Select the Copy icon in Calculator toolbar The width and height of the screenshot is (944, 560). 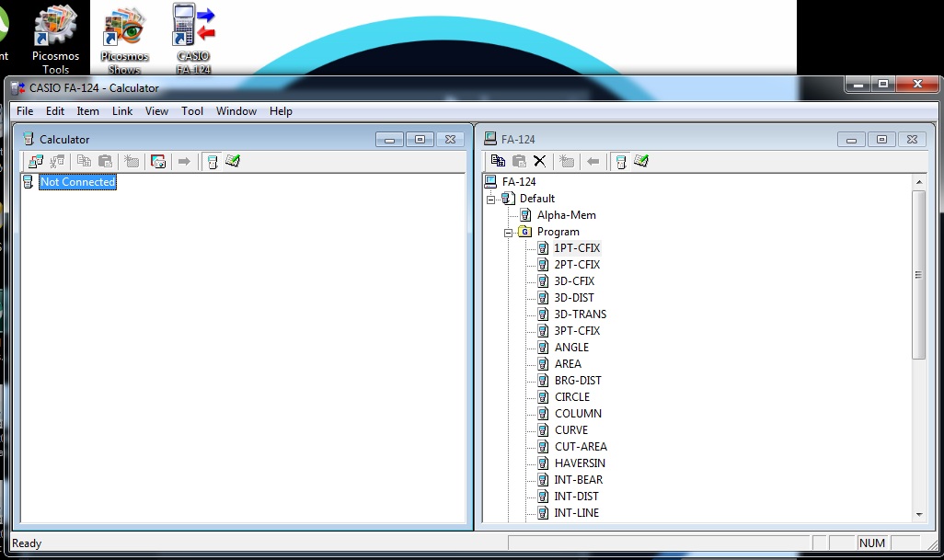(84, 161)
